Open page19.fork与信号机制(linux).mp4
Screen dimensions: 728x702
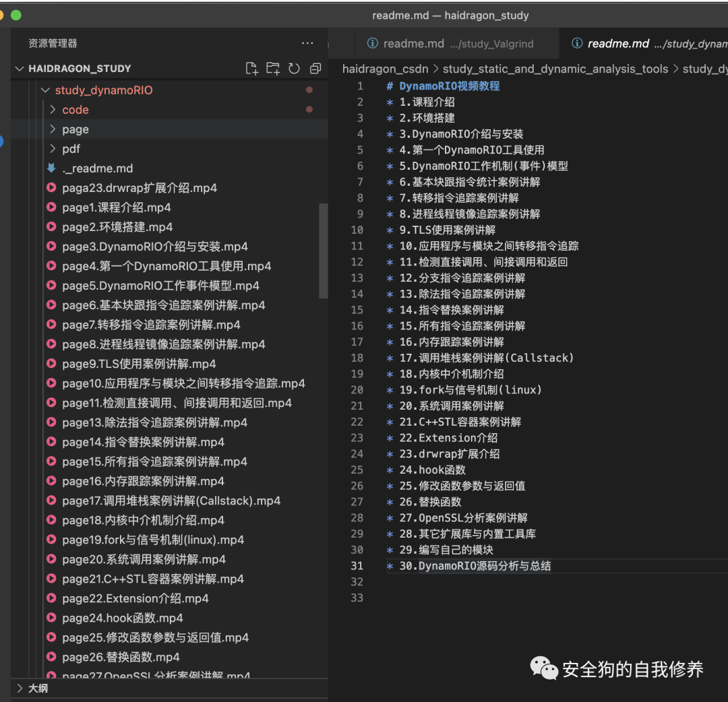[153, 540]
